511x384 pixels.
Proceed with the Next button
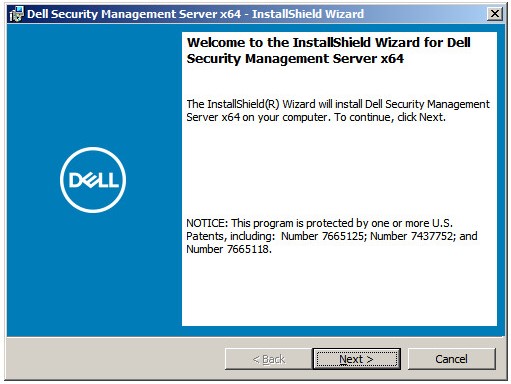(356, 359)
